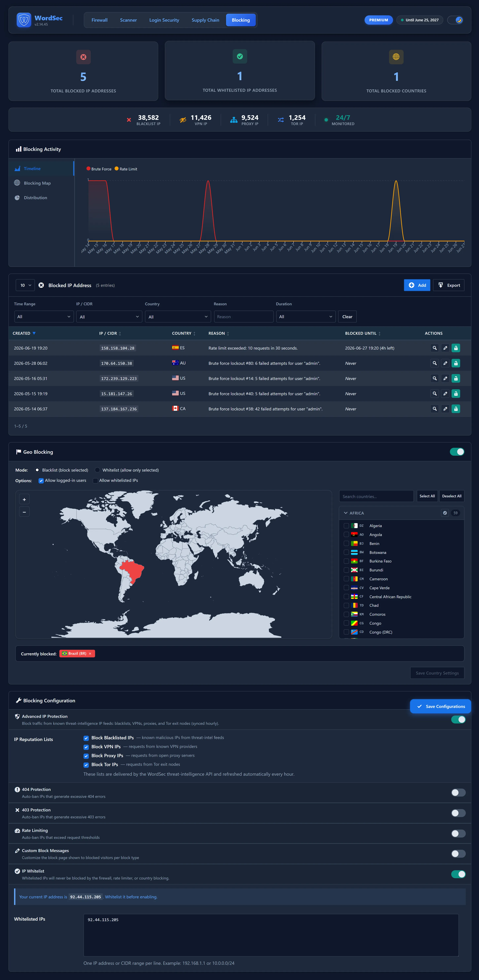Click the VPN IP crossed-eye icon
The image size is (479, 980).
pos(183,120)
